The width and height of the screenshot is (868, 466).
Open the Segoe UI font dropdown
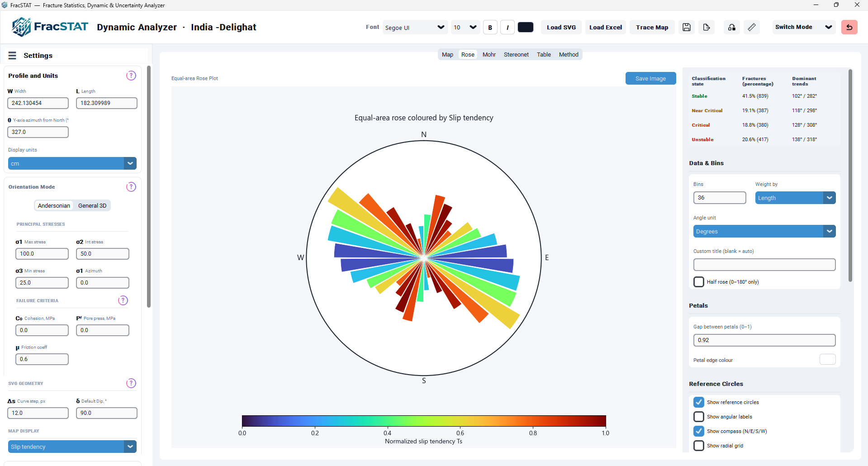[x=415, y=27]
